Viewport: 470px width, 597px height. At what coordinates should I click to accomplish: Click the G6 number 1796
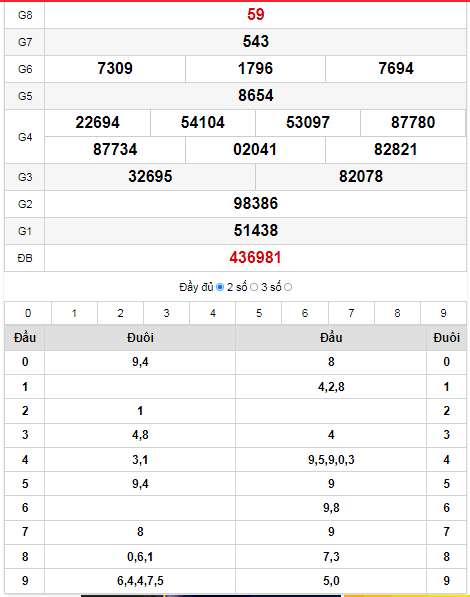point(255,69)
